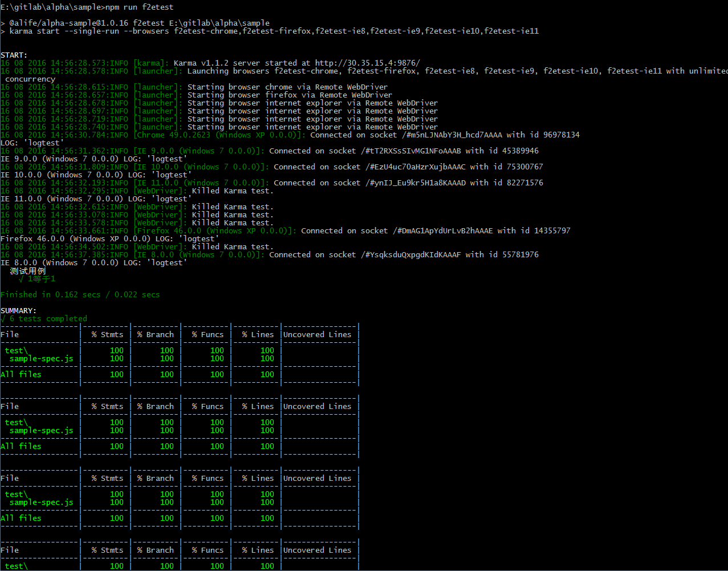728x571 pixels.
Task: Click 'Karma v1.1.2 server started at' text
Action: pyautogui.click(x=242, y=63)
